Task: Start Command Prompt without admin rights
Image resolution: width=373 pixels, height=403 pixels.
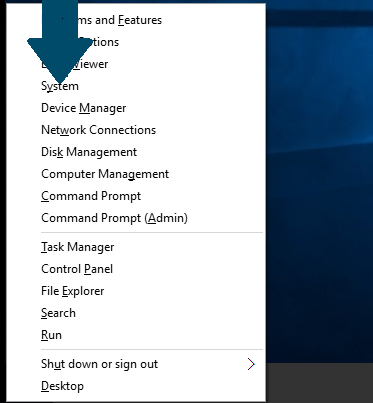Action: tap(91, 196)
